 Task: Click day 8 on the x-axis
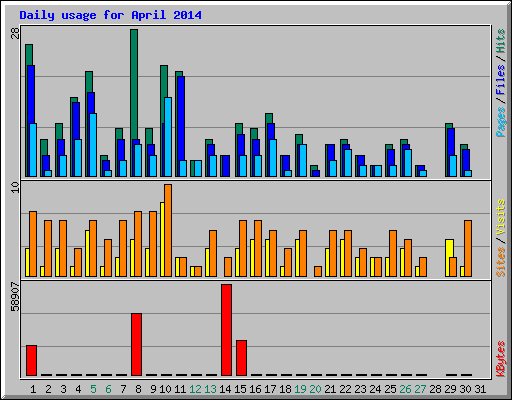[x=138, y=389]
